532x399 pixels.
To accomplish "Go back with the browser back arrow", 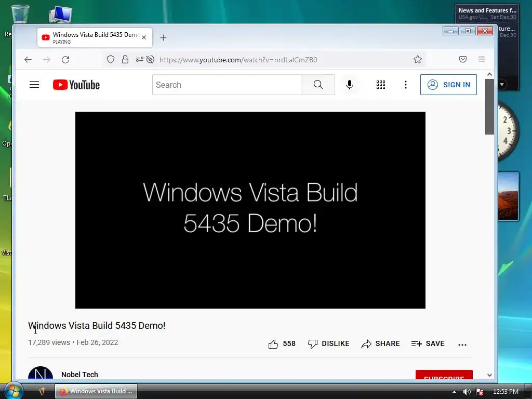I will click(x=28, y=60).
